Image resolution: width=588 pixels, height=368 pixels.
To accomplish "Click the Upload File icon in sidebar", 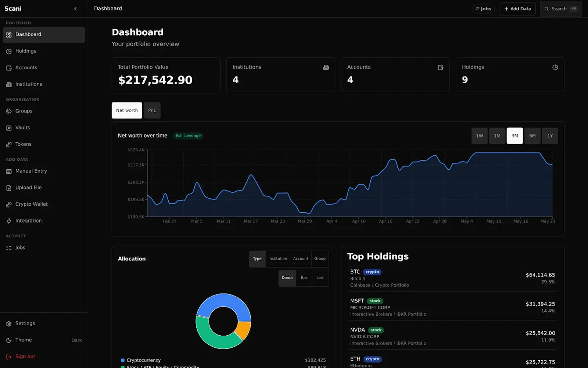I will point(9,188).
